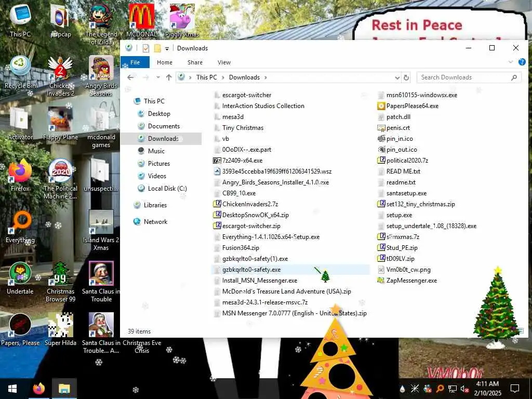Open This PC desktop icon
The image size is (532, 399).
click(20, 20)
